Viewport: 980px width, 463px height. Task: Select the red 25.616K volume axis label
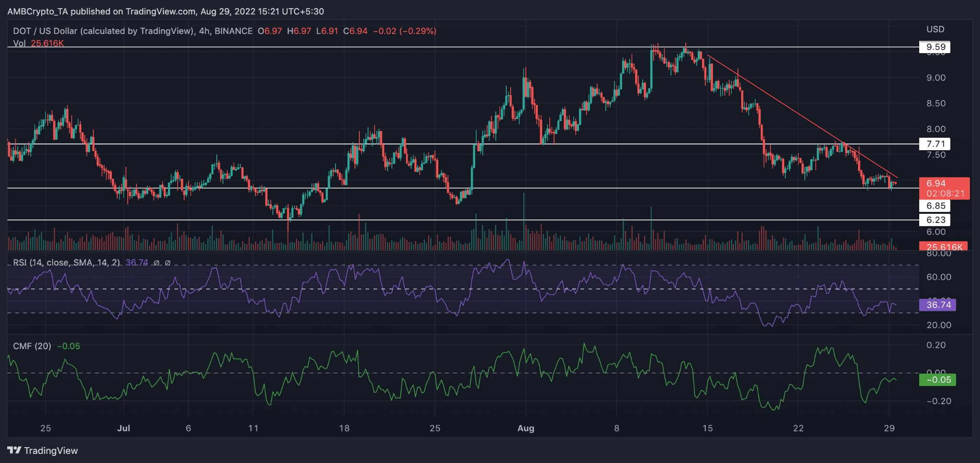point(943,246)
